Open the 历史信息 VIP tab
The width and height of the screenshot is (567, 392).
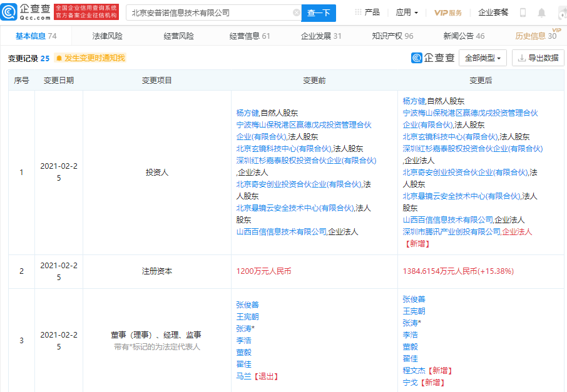point(536,36)
